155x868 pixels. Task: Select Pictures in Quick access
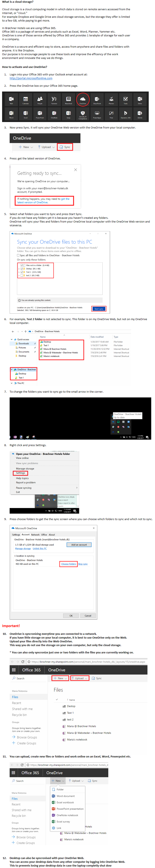point(22,348)
